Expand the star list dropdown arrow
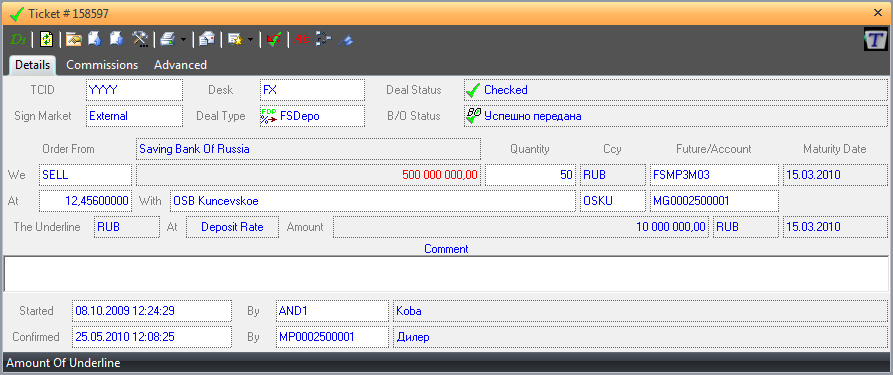 (x=251, y=40)
